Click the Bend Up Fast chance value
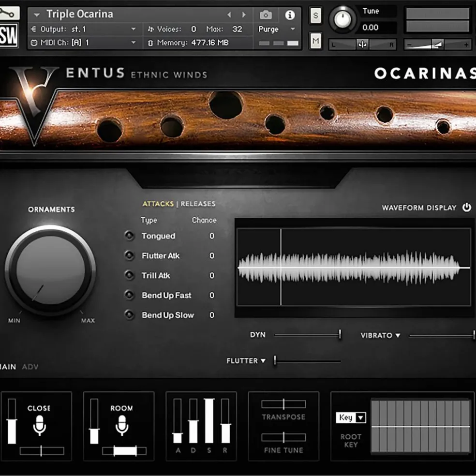The height and width of the screenshot is (476, 476). tap(212, 295)
